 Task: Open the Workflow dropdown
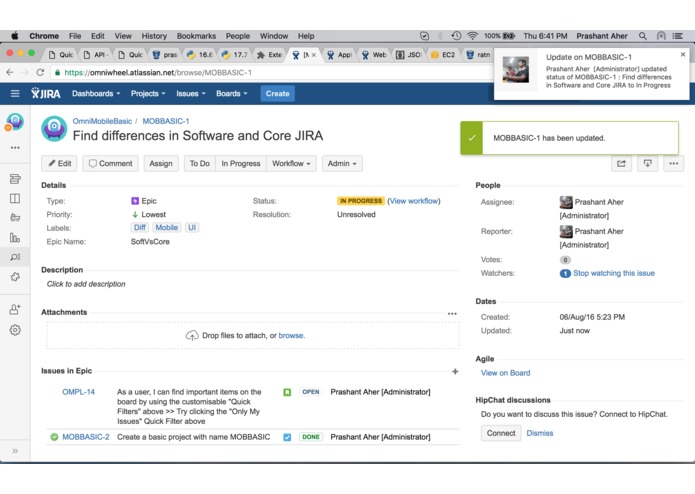tap(291, 163)
